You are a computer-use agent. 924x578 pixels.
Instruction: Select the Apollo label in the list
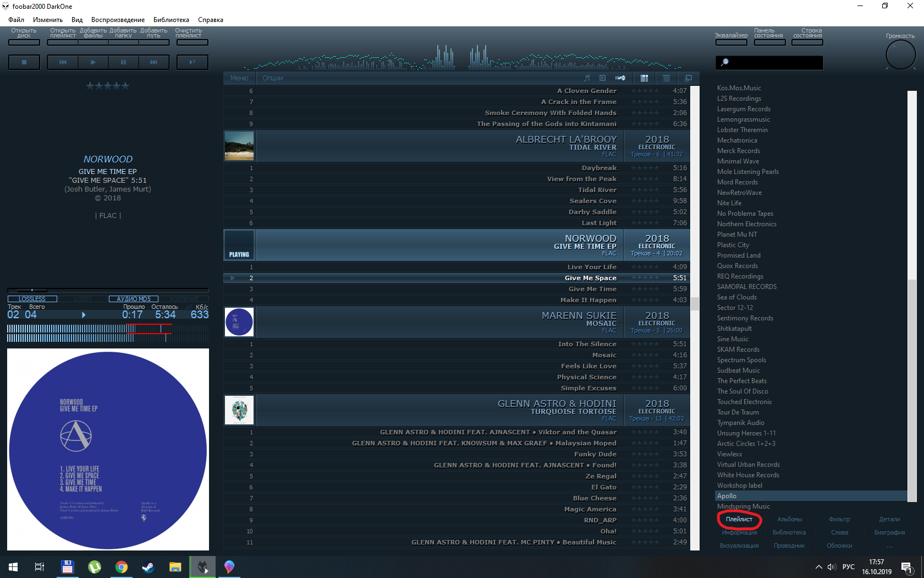811,496
